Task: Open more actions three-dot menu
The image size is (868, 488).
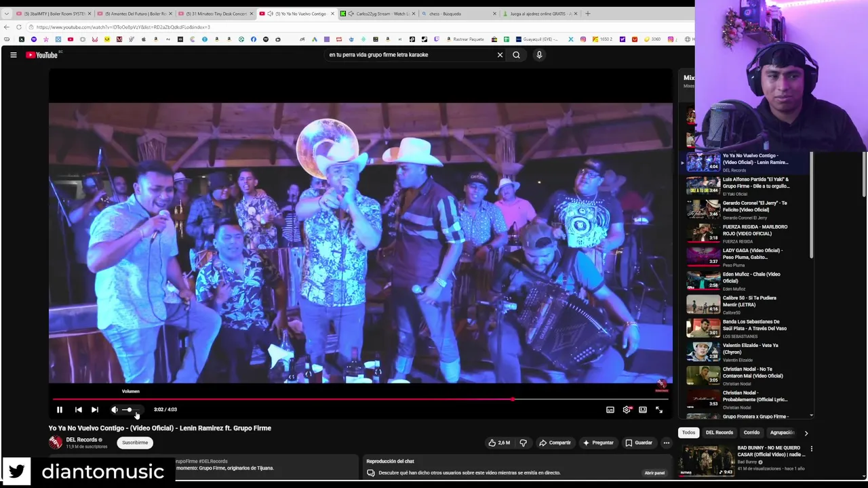Action: [666, 443]
